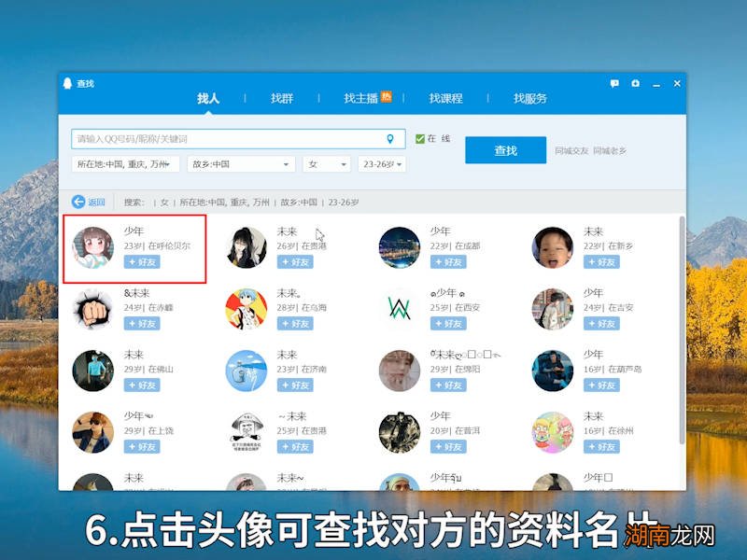747x560 pixels.
Task: Click the feedback icon in the title bar
Action: click(614, 83)
